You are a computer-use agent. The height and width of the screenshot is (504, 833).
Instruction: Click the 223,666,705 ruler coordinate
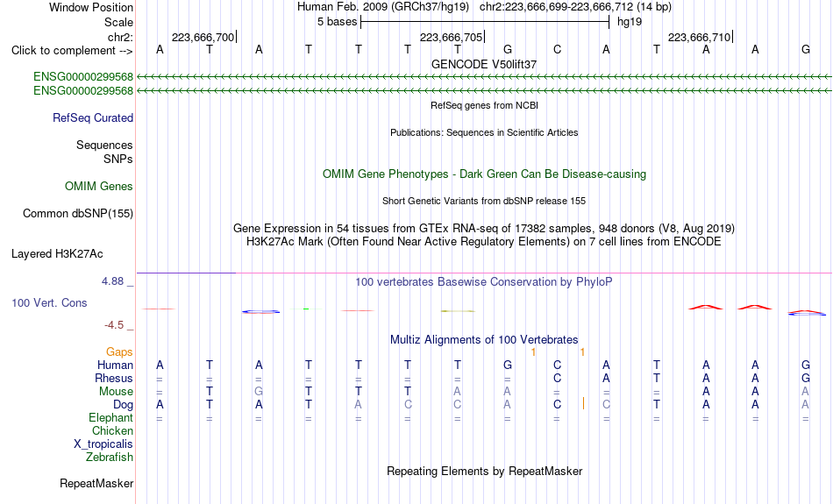tap(451, 37)
